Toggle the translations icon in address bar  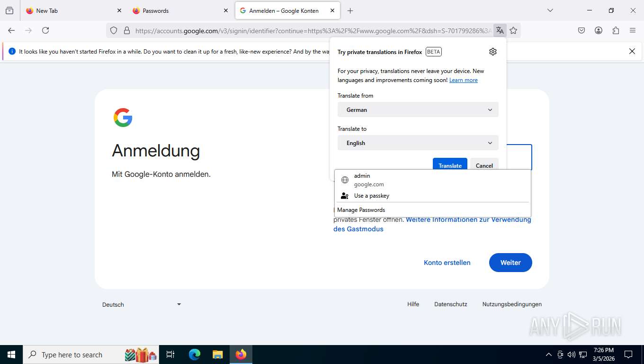[x=500, y=30]
